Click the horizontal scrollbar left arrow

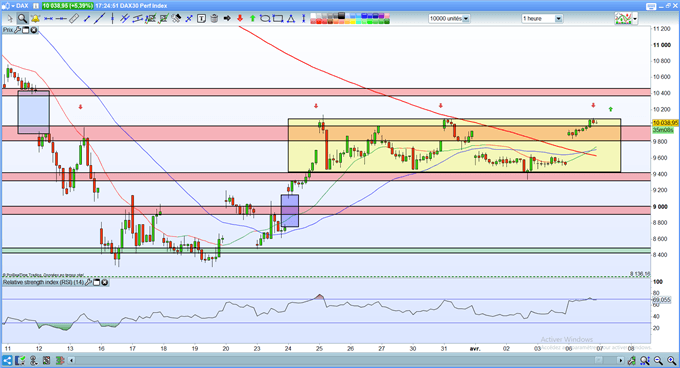pyautogui.click(x=72, y=360)
